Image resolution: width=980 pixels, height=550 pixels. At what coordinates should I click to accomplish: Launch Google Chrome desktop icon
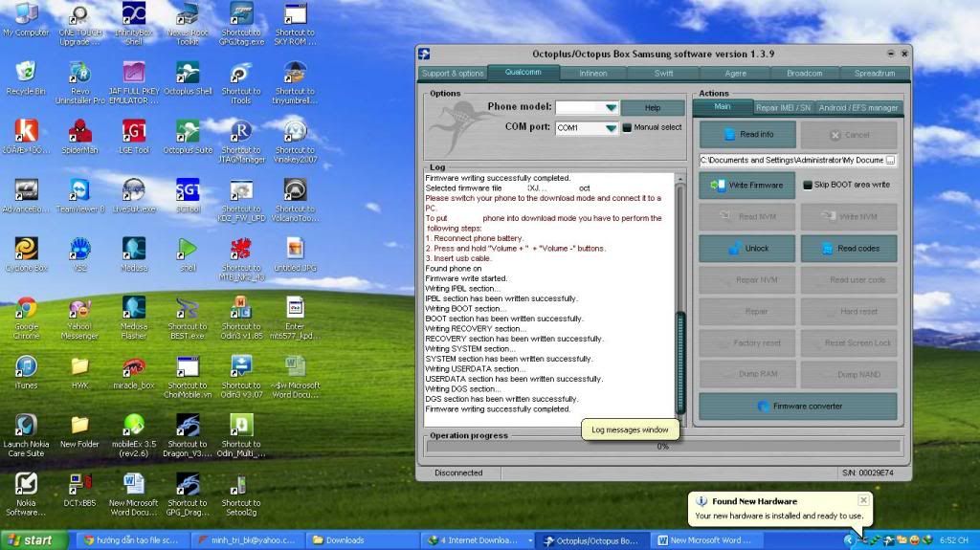[x=26, y=318]
